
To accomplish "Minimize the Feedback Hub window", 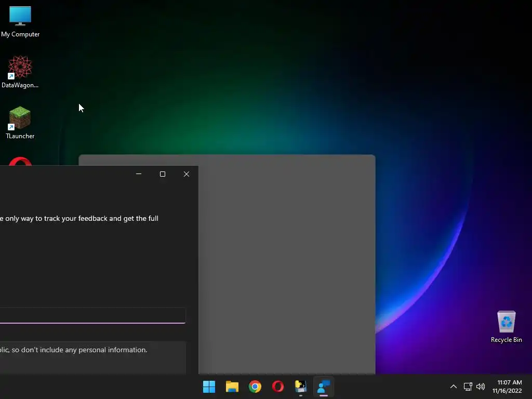I will coord(138,174).
